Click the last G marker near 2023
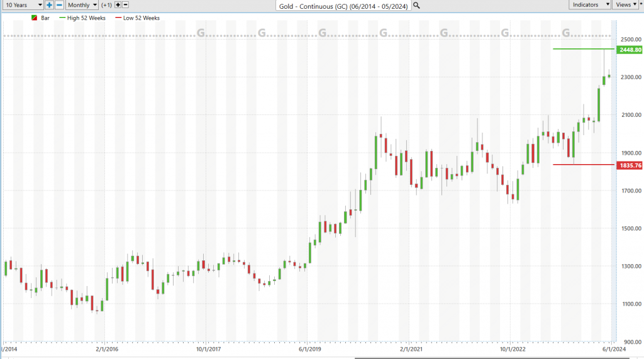Screen dimensions: 644x359 [x=566, y=33]
